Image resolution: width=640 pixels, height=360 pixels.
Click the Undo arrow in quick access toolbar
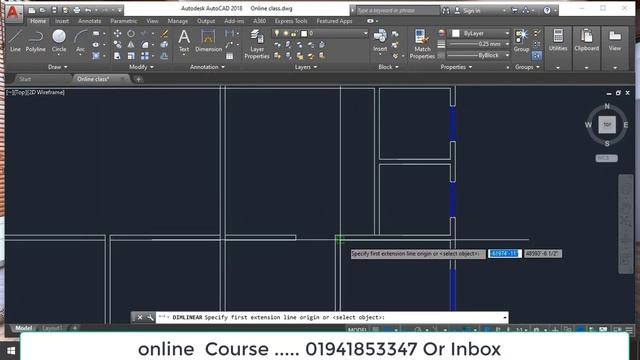[x=87, y=10]
